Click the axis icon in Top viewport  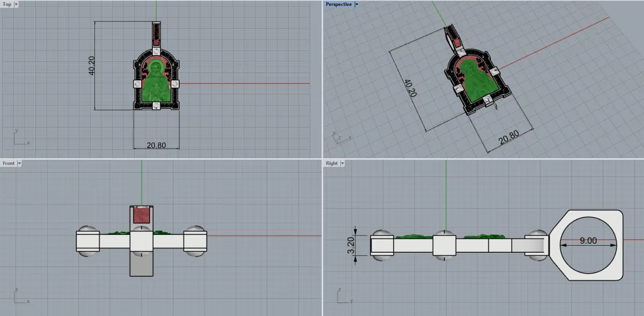pyautogui.click(x=21, y=137)
